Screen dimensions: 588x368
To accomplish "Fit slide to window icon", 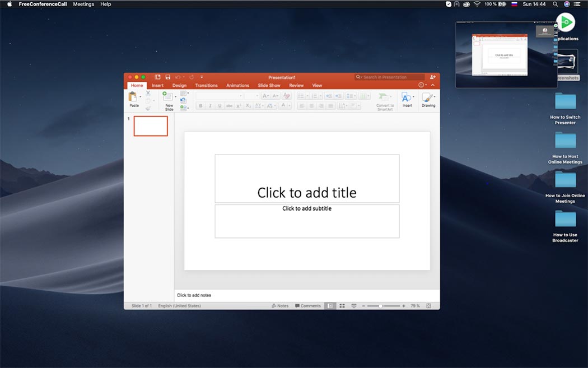I will (x=428, y=306).
